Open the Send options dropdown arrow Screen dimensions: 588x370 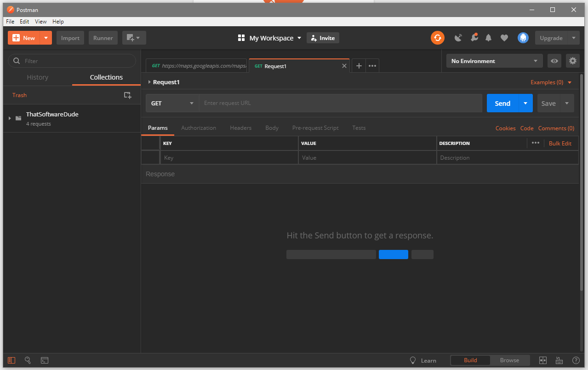(x=525, y=103)
